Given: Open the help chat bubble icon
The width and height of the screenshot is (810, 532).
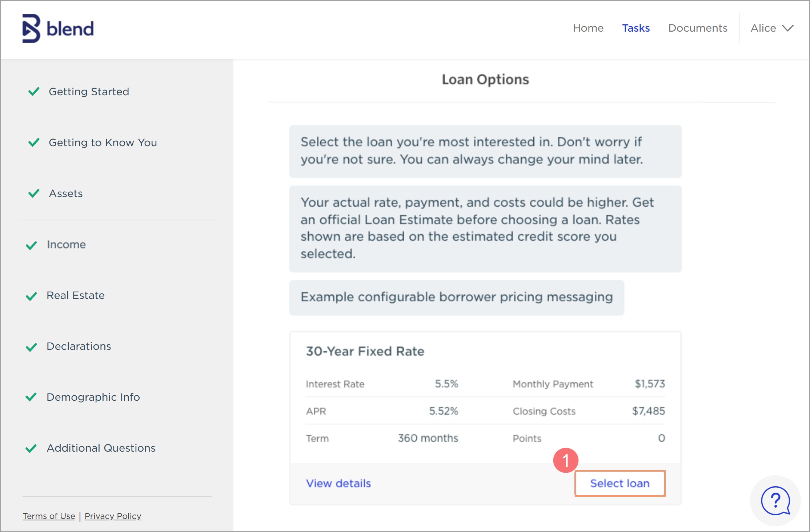Looking at the screenshot, I should (x=775, y=501).
